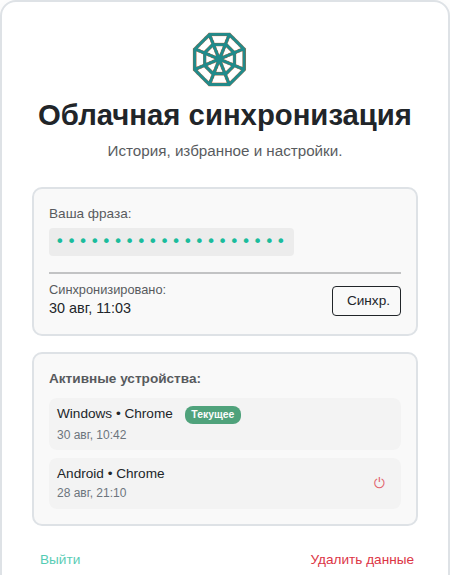The image size is (450, 575).
Task: Select the Windows • Chrome device name
Action: 115,414
